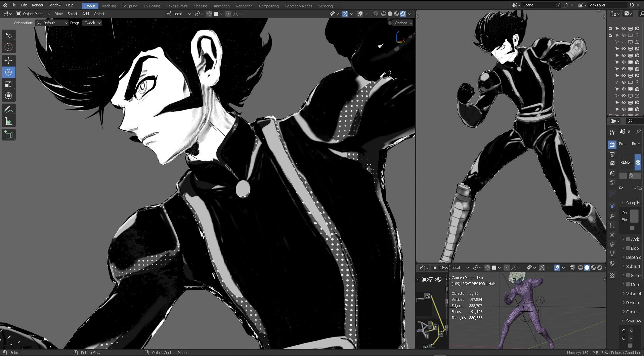Open the Local transform orientation dropdown
This screenshot has width=644, height=356.
[179, 14]
